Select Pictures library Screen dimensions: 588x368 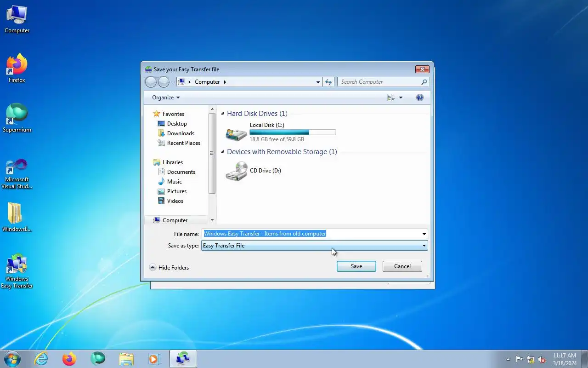(x=177, y=191)
